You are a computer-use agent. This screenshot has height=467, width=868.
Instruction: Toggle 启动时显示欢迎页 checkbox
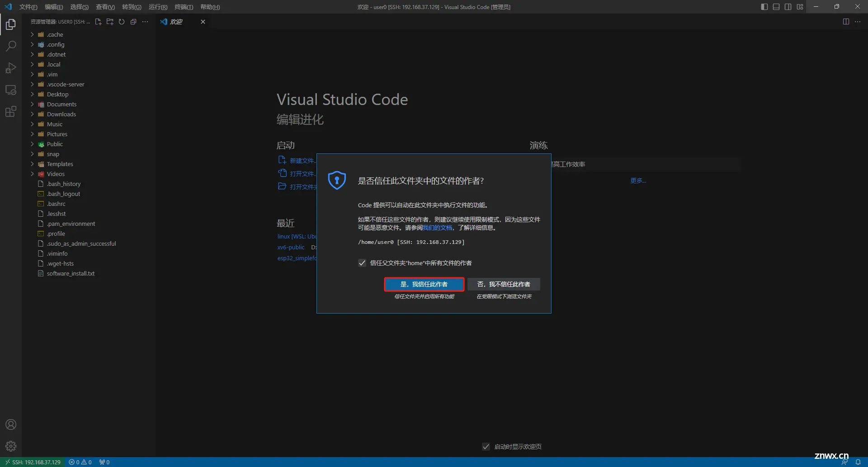pyautogui.click(x=486, y=447)
